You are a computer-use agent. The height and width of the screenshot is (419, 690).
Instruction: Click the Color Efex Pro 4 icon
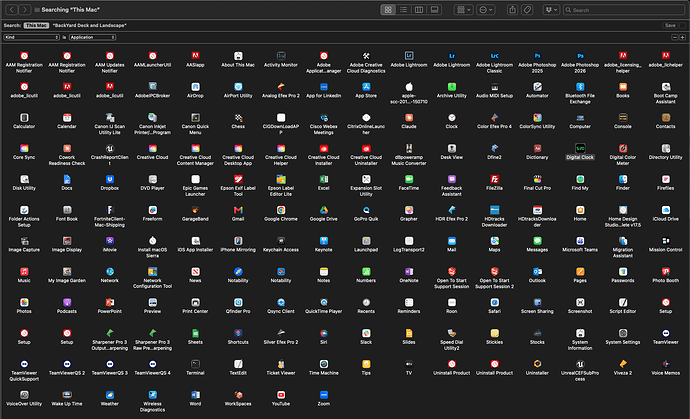pos(495,118)
